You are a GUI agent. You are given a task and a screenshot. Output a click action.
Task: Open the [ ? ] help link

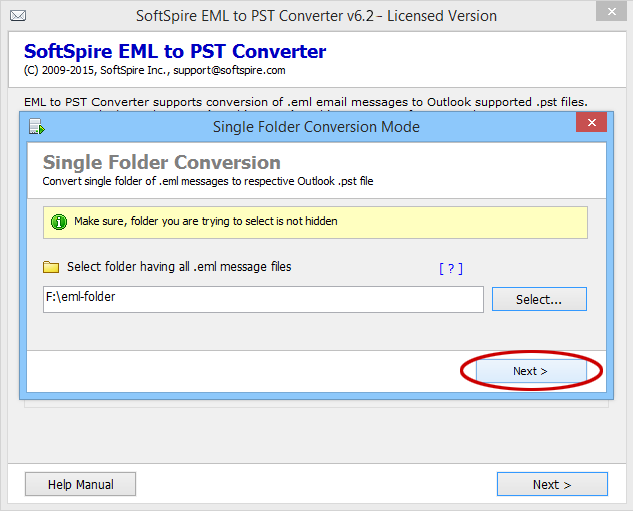tap(450, 268)
